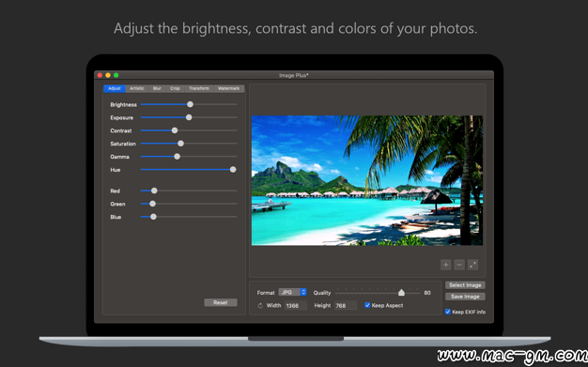Toggle the Keep EXIF Info checkbox
The height and width of the screenshot is (367, 588).
pos(448,312)
